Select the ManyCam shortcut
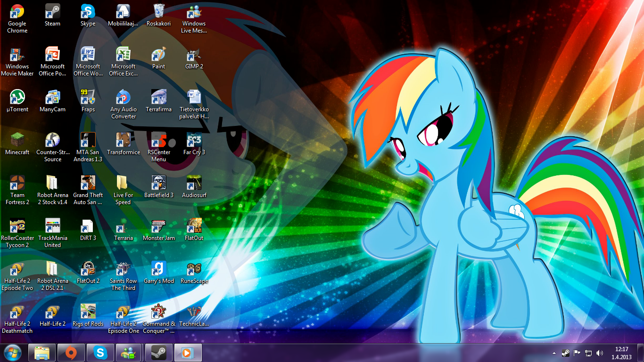The width and height of the screenshot is (644, 362). pyautogui.click(x=52, y=101)
